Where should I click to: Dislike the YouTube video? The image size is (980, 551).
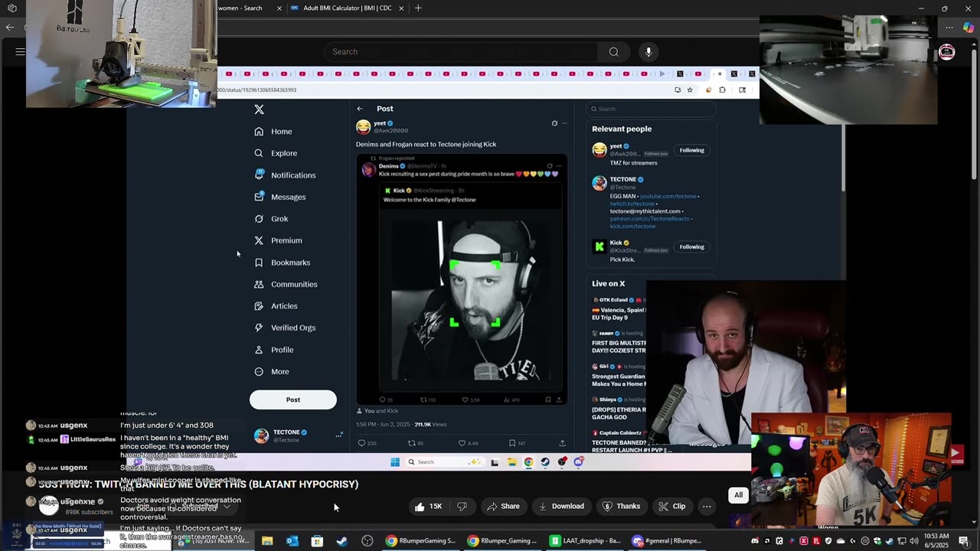tap(462, 506)
